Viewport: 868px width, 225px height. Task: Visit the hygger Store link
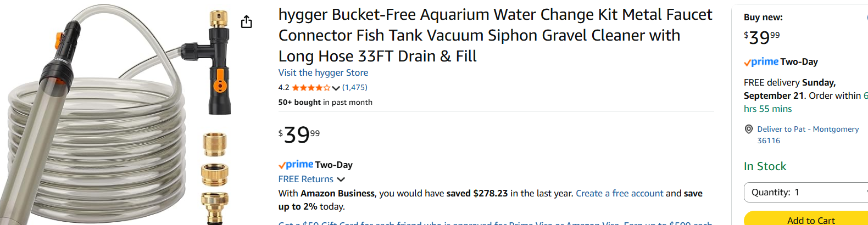pos(323,72)
